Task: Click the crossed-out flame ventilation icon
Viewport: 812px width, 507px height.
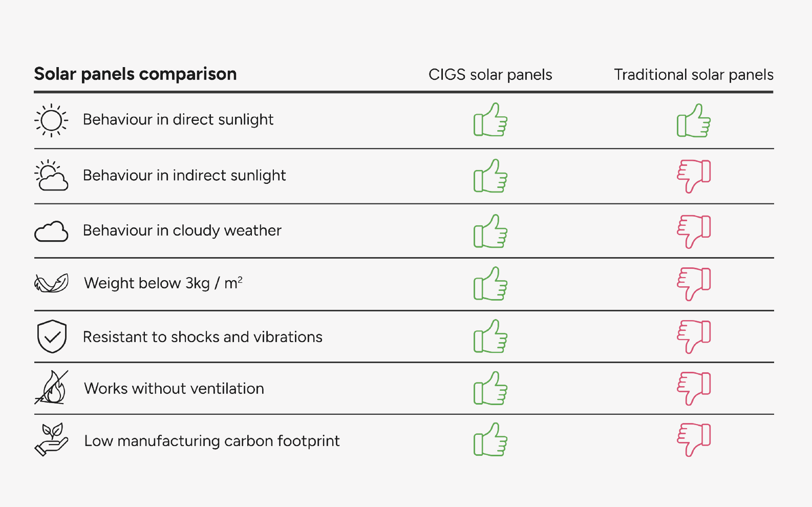Action: 51,388
